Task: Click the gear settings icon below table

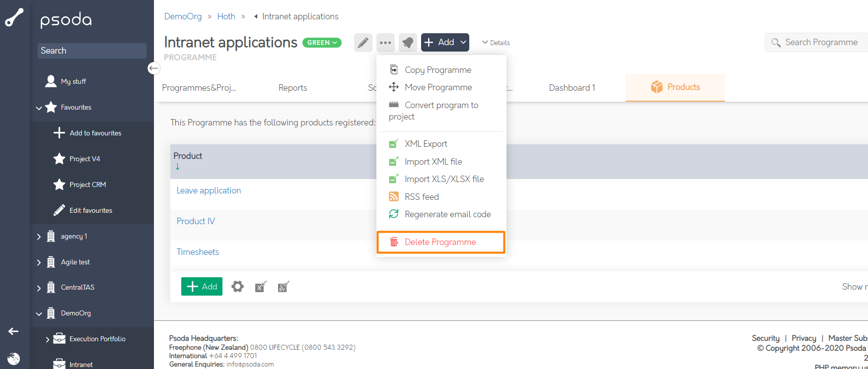Action: click(x=238, y=287)
